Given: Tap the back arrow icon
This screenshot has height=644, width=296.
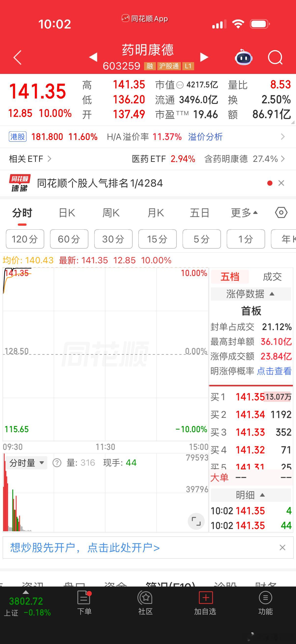Looking at the screenshot, I should point(17,57).
